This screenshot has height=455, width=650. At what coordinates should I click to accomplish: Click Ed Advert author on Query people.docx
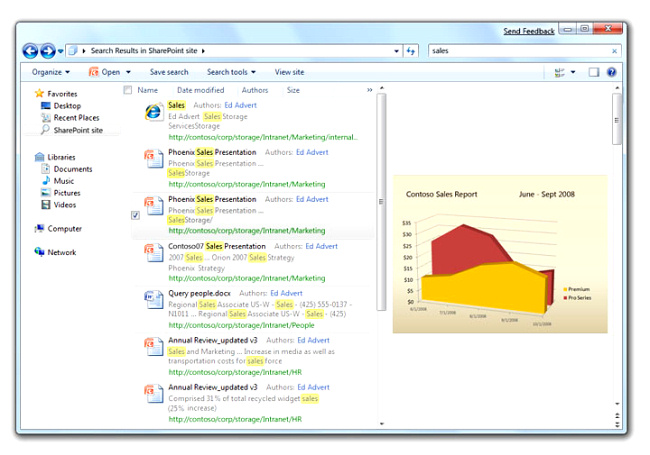pyautogui.click(x=286, y=293)
